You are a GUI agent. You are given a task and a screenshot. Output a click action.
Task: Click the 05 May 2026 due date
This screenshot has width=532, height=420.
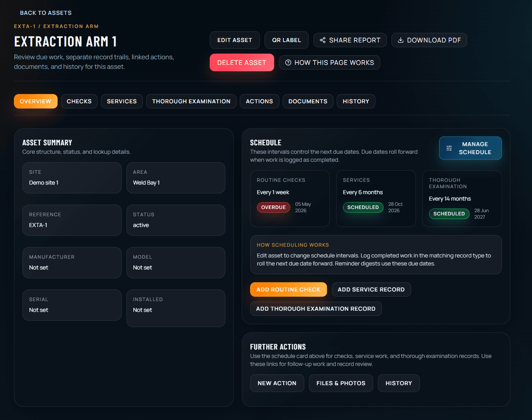[x=303, y=207]
